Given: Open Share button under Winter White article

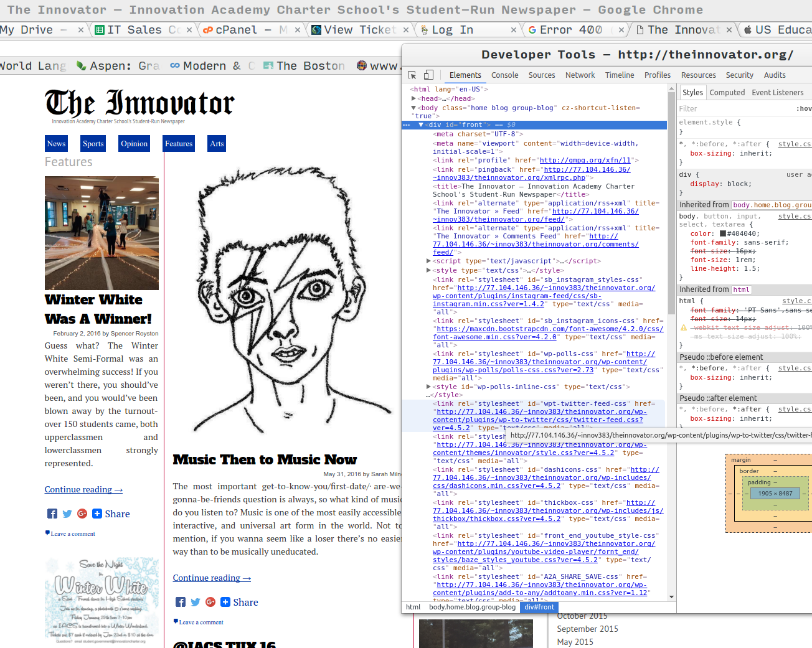Looking at the screenshot, I should tap(111, 514).
